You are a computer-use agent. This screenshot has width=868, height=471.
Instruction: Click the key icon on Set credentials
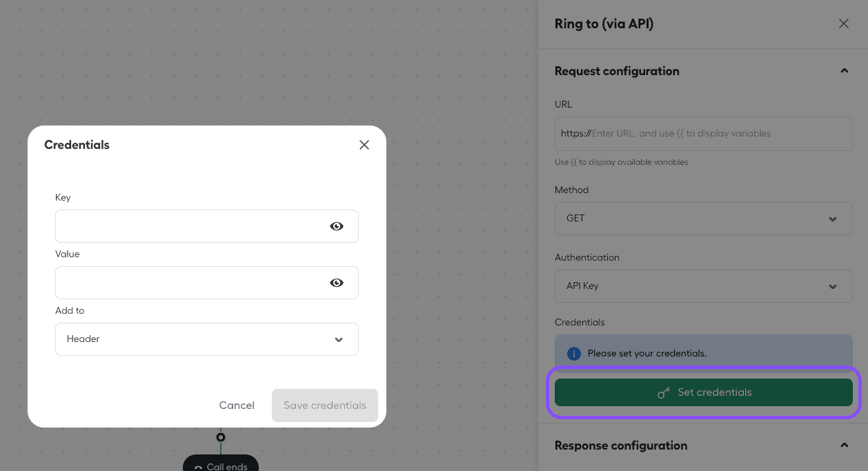[664, 393]
